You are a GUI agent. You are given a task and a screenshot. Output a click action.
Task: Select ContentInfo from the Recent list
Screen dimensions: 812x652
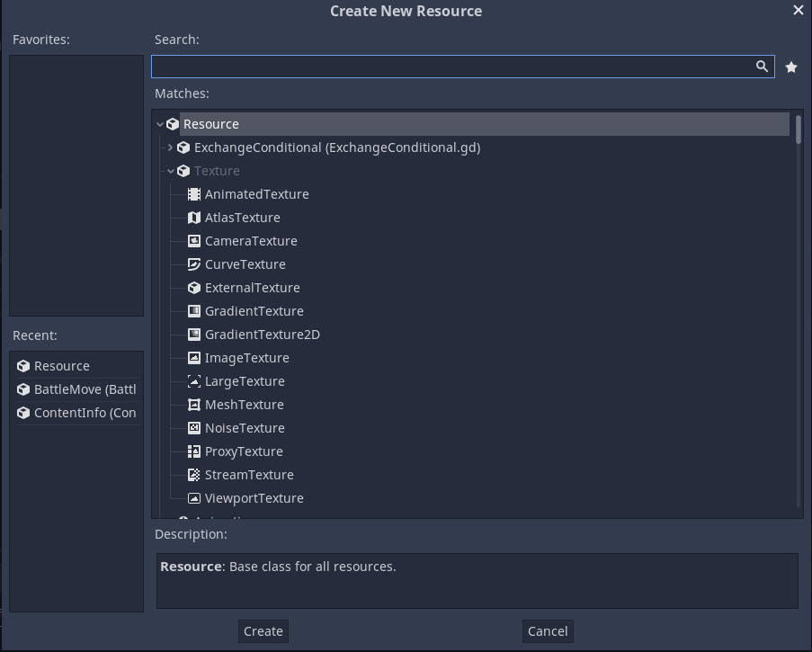click(85, 412)
